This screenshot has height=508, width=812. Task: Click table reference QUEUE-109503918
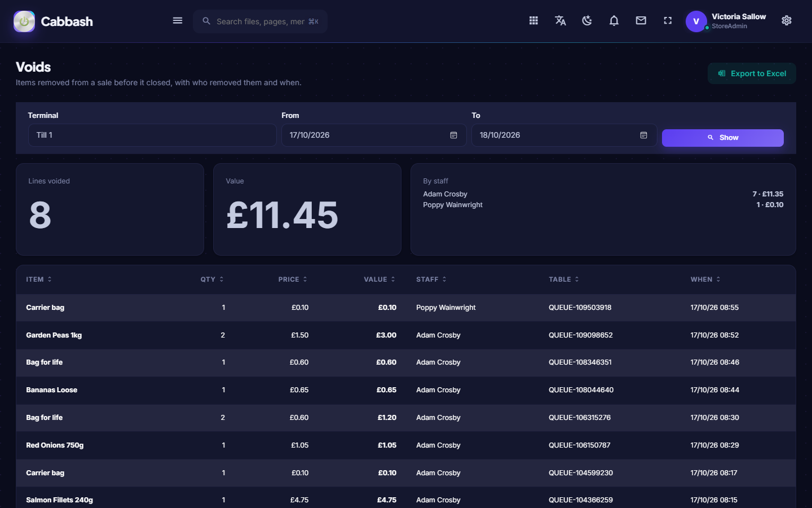point(580,308)
